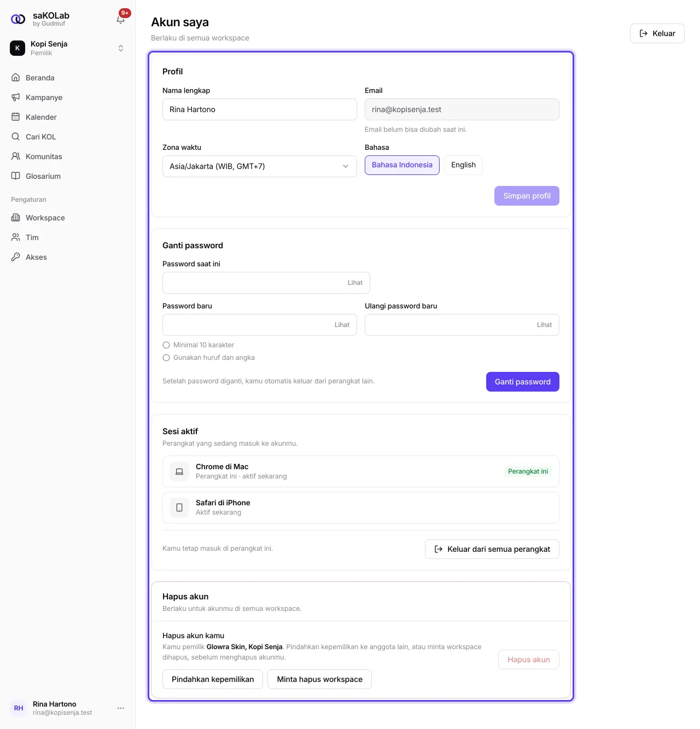Screen dimensions: 700x729
Task: Click the Ulangi password baru field
Action: click(462, 325)
